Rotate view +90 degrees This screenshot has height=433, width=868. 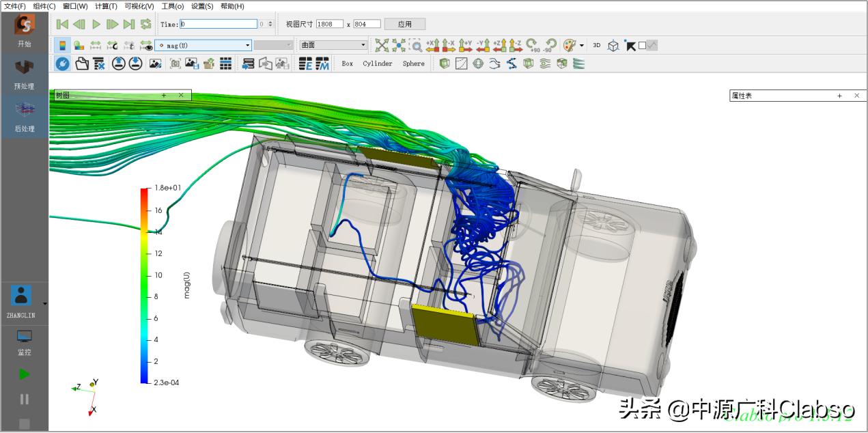533,45
